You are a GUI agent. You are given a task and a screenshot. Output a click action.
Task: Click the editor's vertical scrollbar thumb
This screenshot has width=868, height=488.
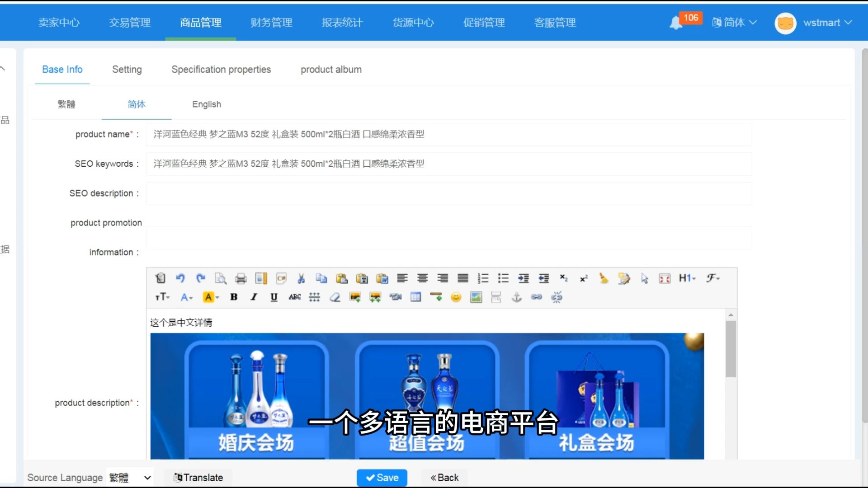tap(731, 349)
